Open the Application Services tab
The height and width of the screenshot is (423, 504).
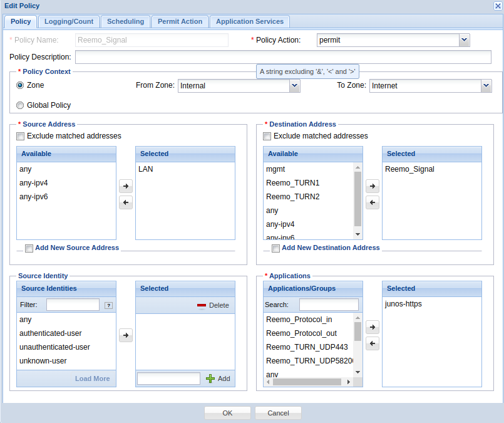click(x=250, y=21)
